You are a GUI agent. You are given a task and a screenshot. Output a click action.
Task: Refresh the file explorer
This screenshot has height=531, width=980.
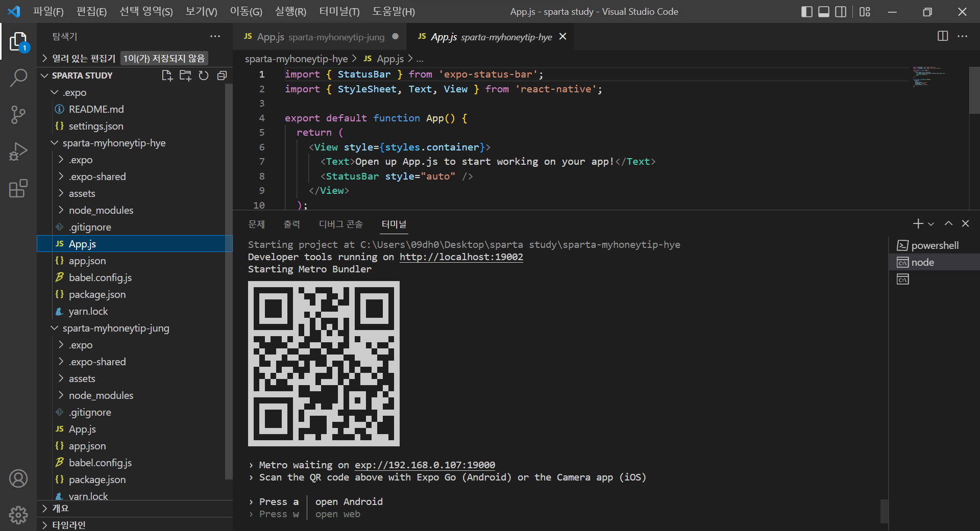(204, 75)
